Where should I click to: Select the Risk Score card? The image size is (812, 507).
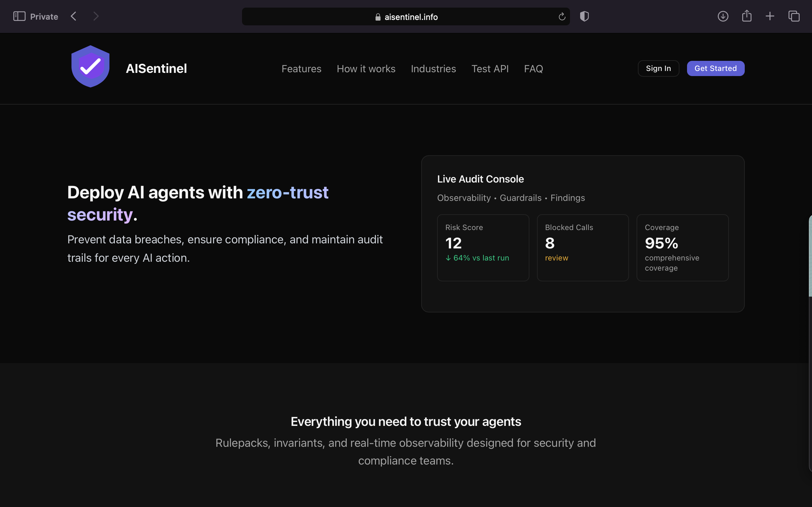click(483, 247)
